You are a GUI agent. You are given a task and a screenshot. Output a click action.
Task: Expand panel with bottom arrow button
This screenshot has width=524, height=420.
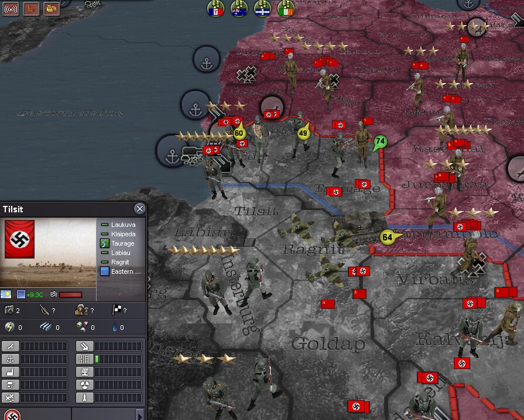coord(140,415)
